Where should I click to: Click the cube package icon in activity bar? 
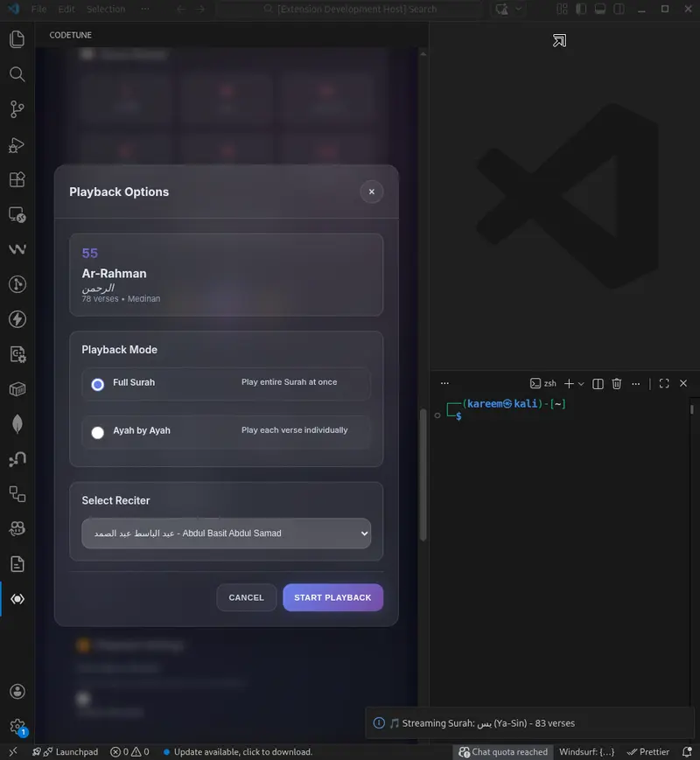[17, 389]
